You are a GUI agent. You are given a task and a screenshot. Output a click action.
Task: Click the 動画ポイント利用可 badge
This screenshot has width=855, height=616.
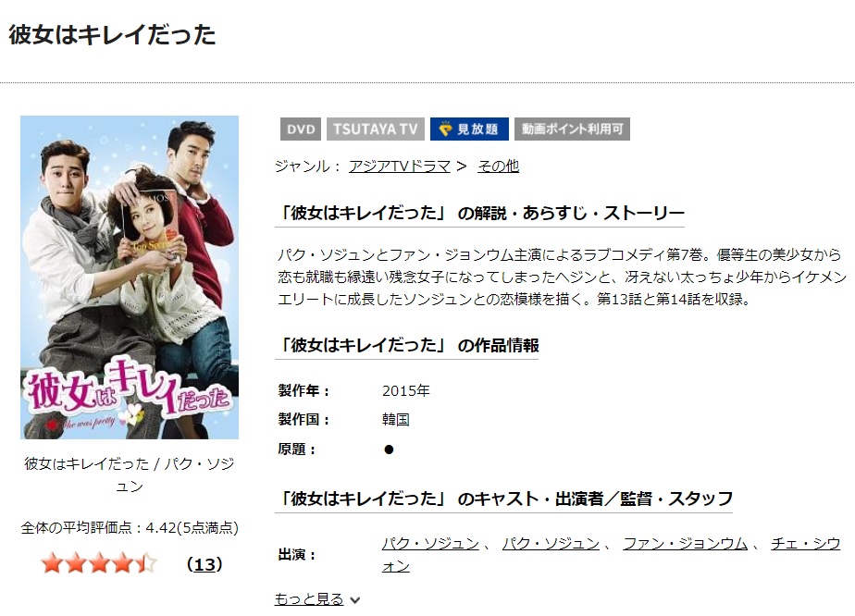[572, 129]
